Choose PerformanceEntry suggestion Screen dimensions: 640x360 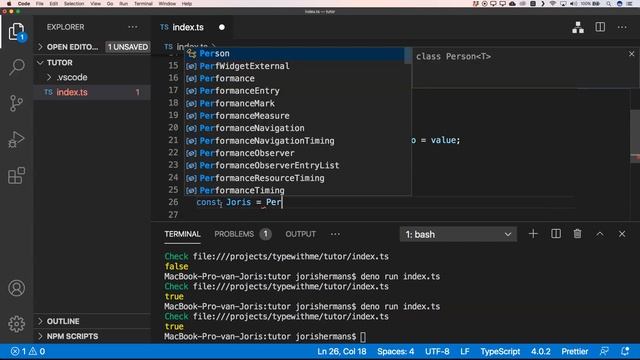point(294,91)
